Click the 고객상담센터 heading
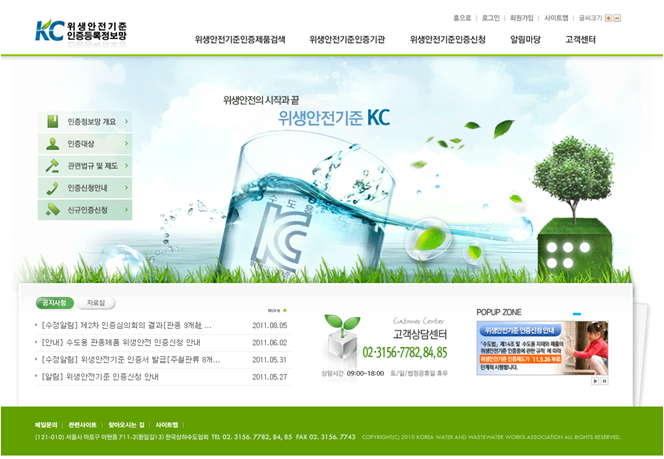This screenshot has width=664, height=459. [x=420, y=335]
